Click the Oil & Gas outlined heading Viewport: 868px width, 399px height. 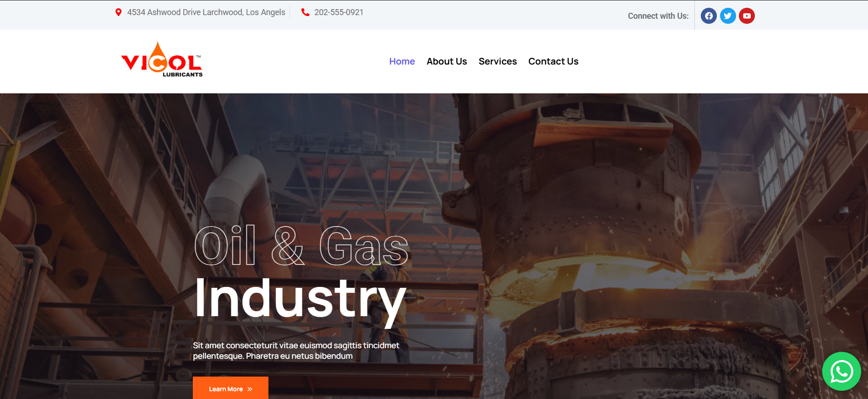(301, 246)
